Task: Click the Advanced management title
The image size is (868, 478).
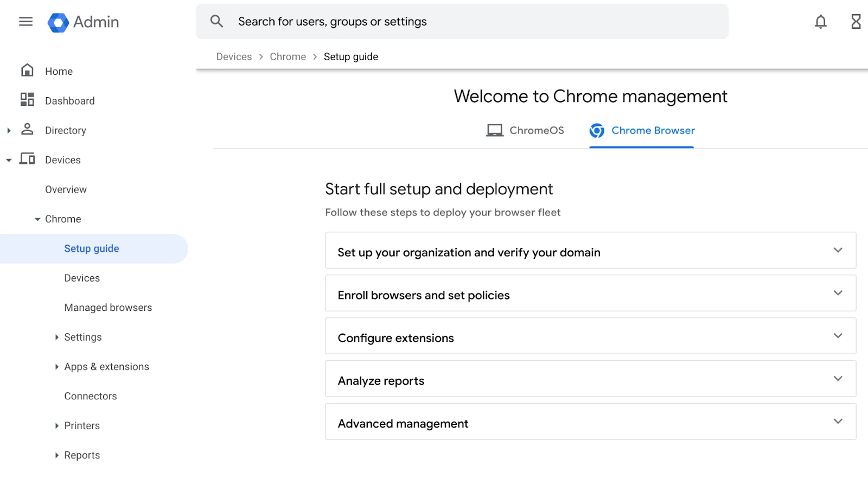Action: (403, 424)
